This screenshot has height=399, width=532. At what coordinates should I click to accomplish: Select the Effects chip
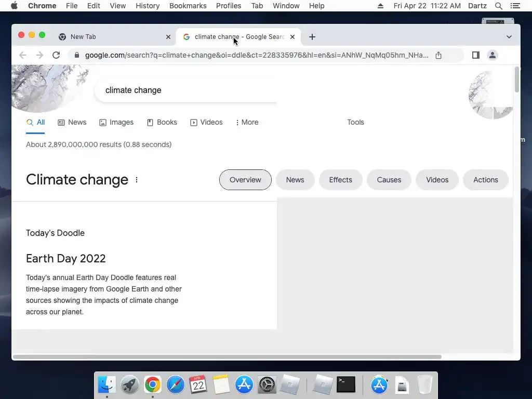[x=341, y=180]
